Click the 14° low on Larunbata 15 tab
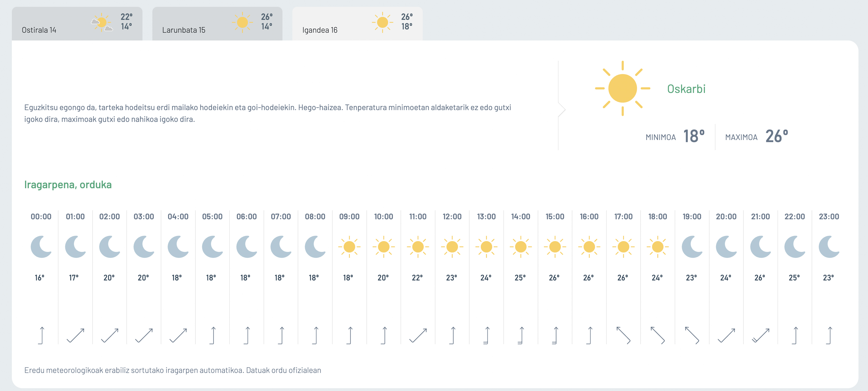The width and height of the screenshot is (868, 391). [x=267, y=26]
